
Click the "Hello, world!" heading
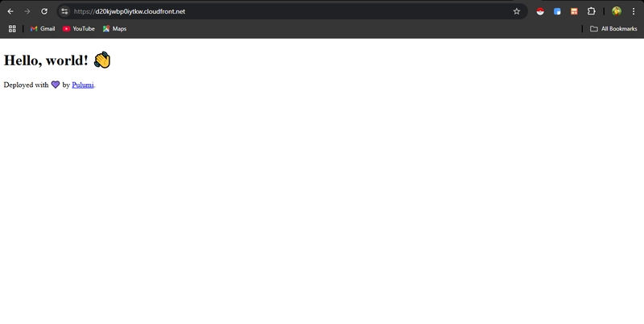tap(46, 60)
